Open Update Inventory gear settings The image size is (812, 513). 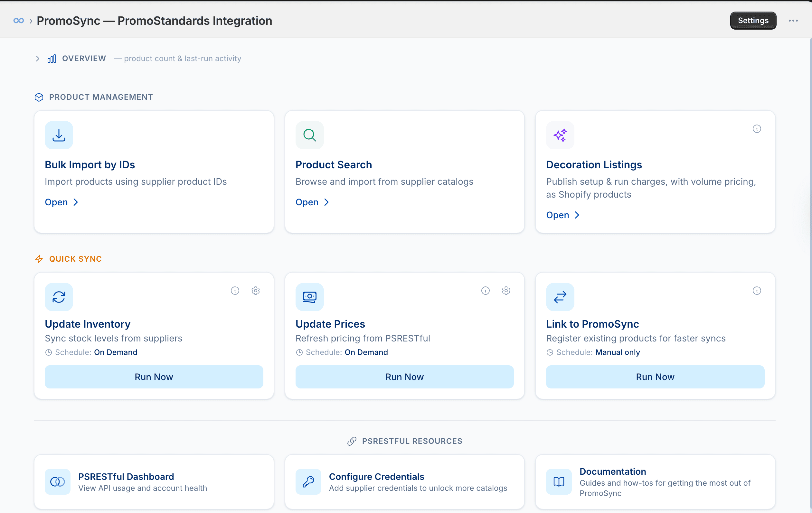[x=256, y=291]
